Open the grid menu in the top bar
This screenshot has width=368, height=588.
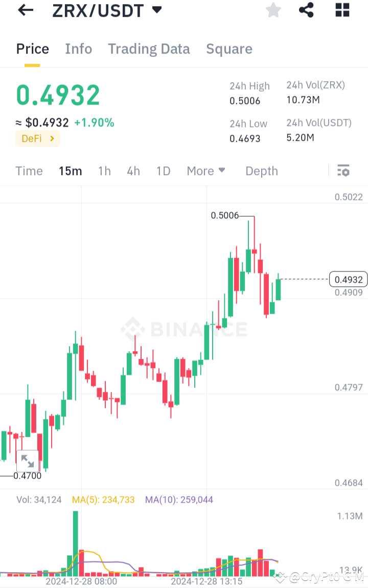pyautogui.click(x=342, y=10)
